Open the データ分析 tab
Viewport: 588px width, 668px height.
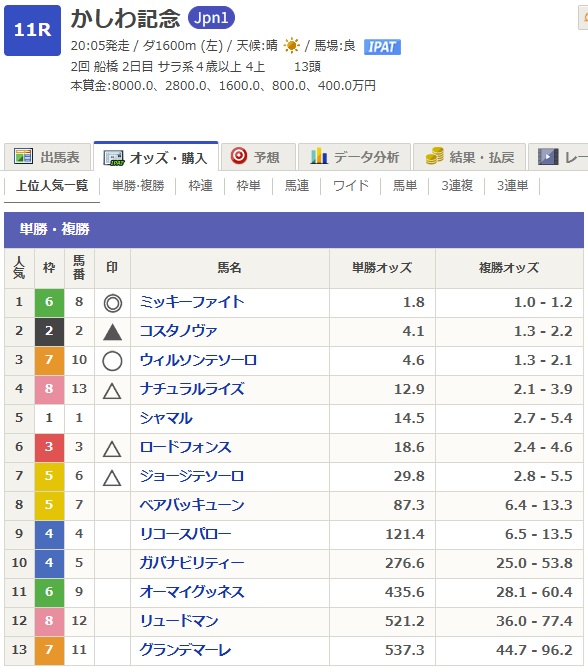pos(355,157)
